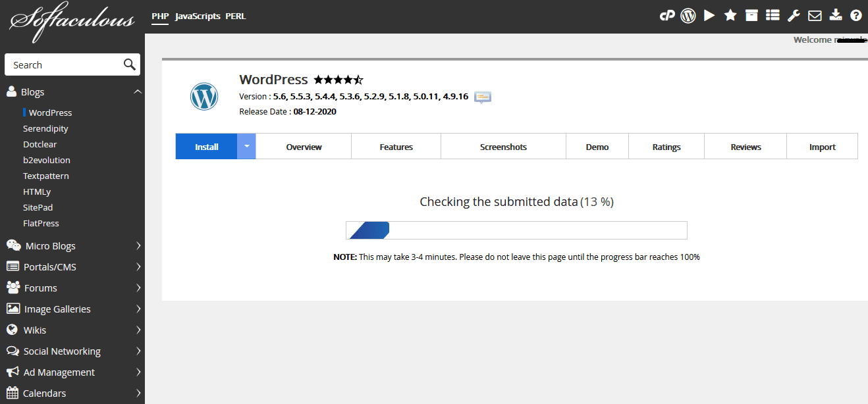Click the Micro Blogs chat icon
The image size is (868, 404).
13,245
